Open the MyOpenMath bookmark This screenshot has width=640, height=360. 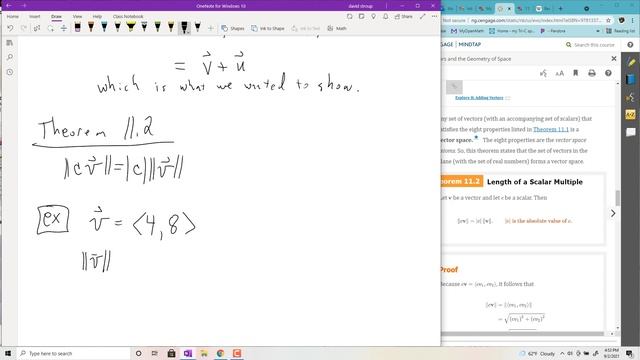point(467,31)
